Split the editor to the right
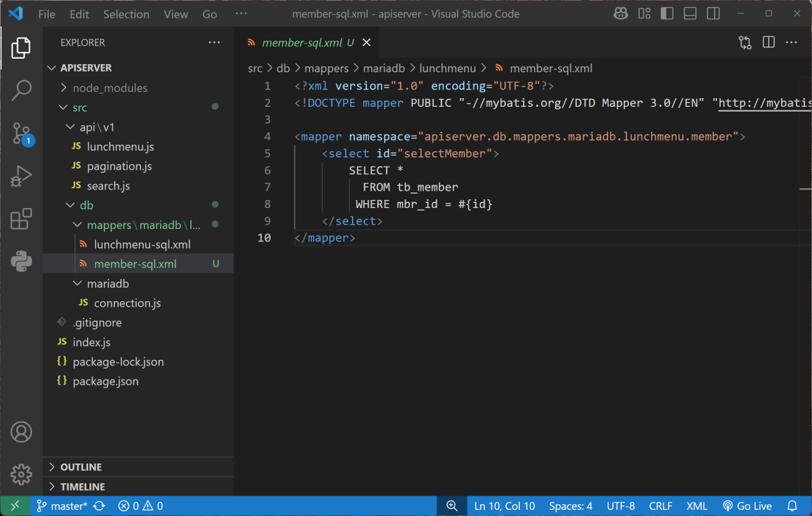The image size is (812, 516). click(769, 42)
